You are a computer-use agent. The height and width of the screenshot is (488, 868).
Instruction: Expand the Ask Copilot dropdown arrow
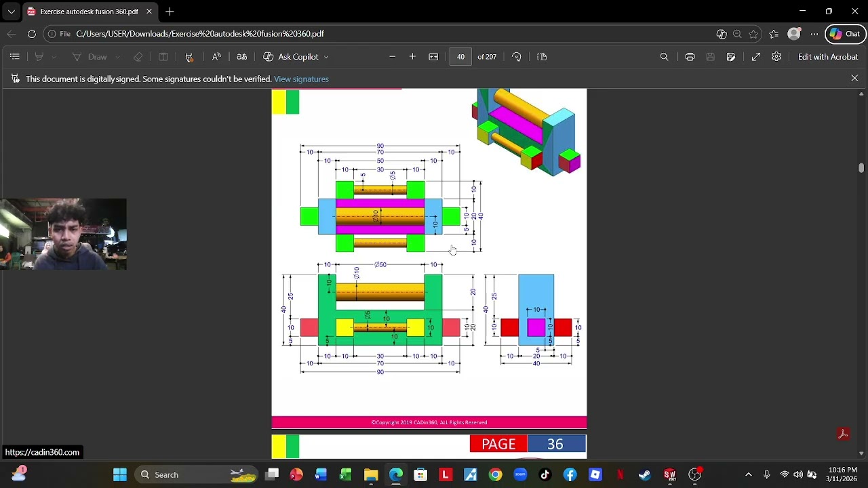(326, 57)
